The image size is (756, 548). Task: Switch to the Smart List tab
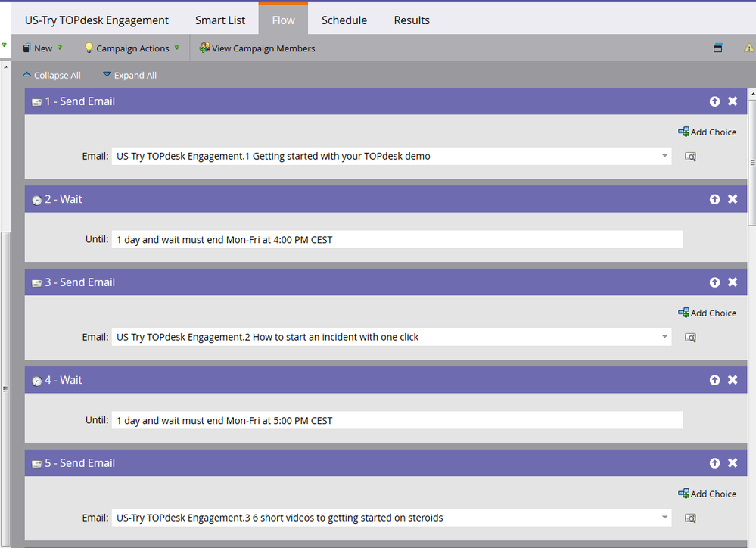pos(220,20)
